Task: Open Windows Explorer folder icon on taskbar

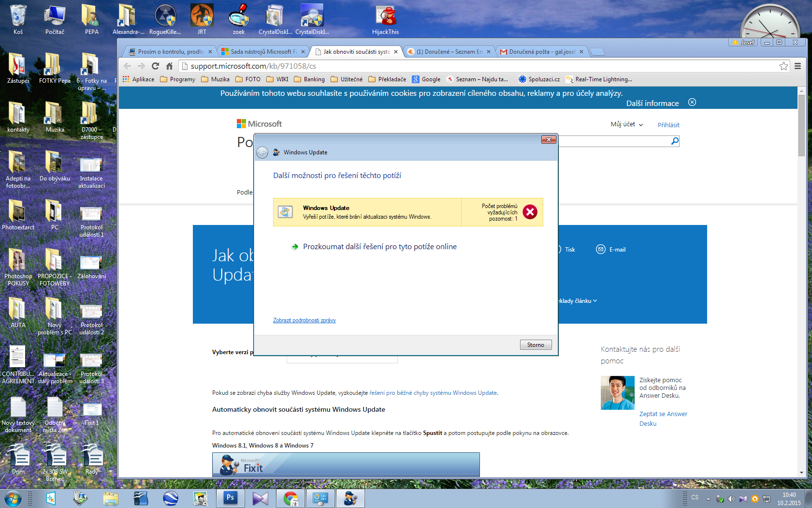Action: pos(111,498)
